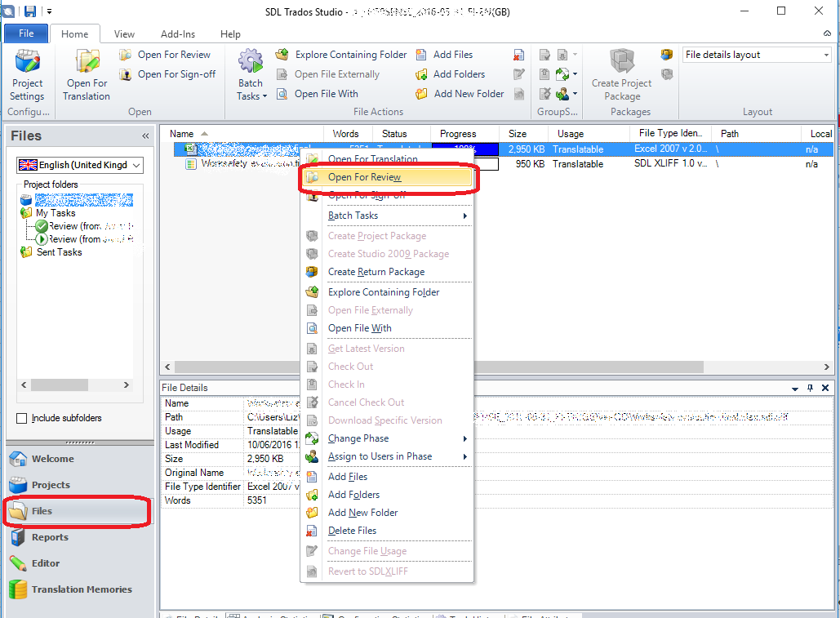Toggle the Include subfolders checkbox
Viewport: 840px width, 618px height.
click(x=22, y=418)
